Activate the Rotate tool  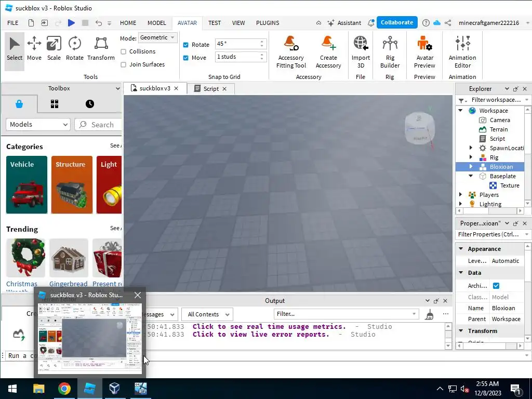pos(75,49)
